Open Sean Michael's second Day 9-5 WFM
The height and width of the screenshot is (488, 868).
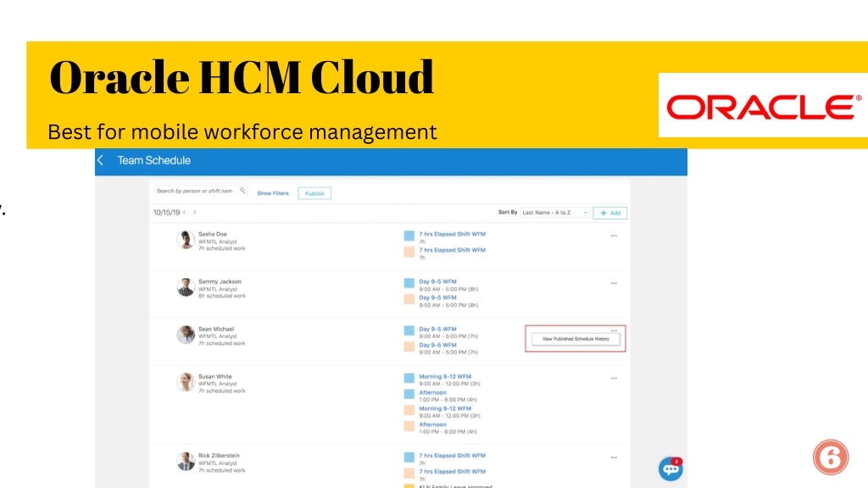click(437, 345)
